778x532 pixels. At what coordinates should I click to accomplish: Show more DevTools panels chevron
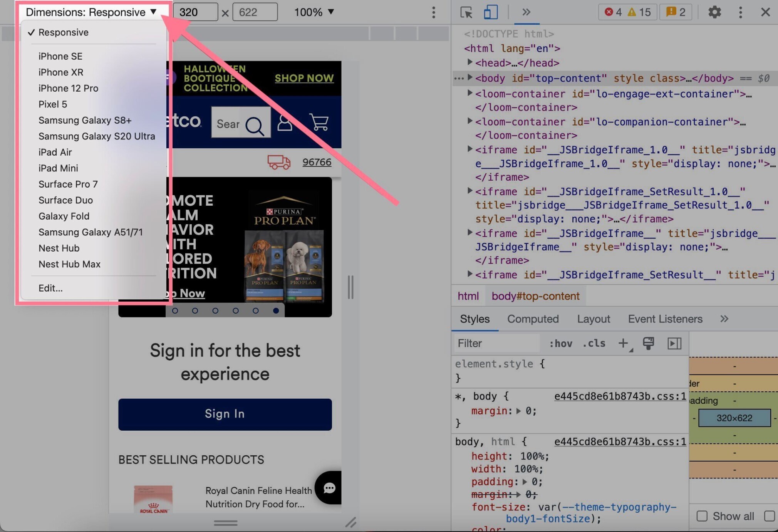526,12
